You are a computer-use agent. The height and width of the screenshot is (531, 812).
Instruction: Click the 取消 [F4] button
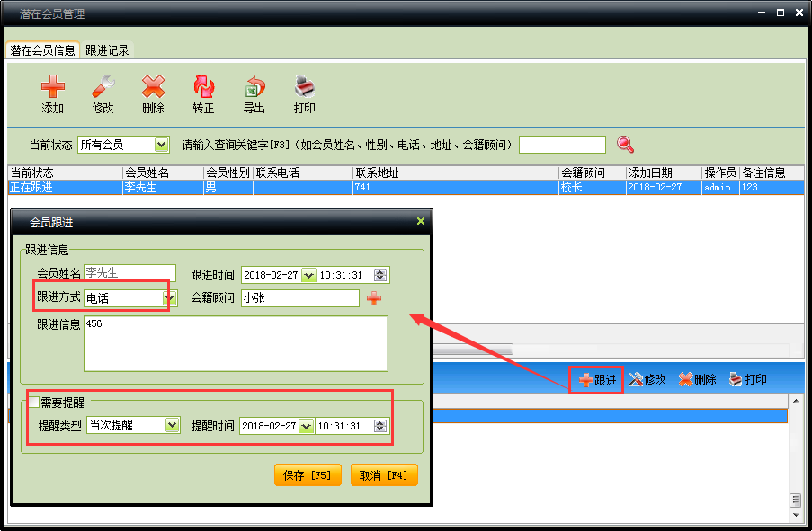(x=384, y=475)
